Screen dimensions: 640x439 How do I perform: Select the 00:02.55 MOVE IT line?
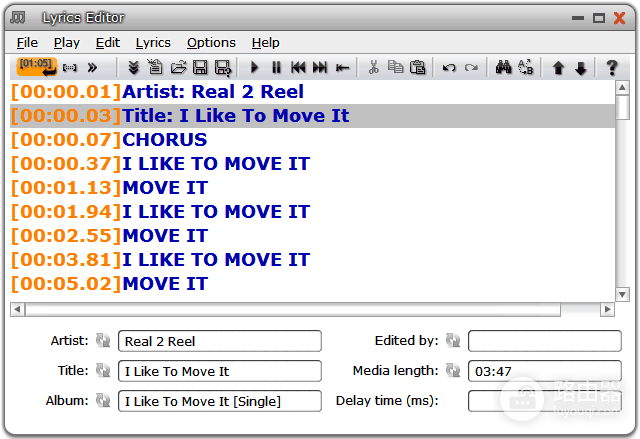(x=312, y=236)
